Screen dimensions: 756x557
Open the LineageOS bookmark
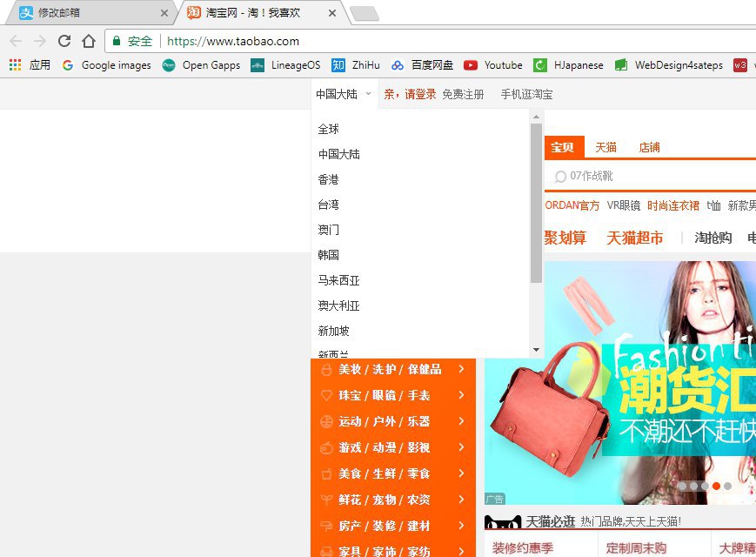coord(285,64)
